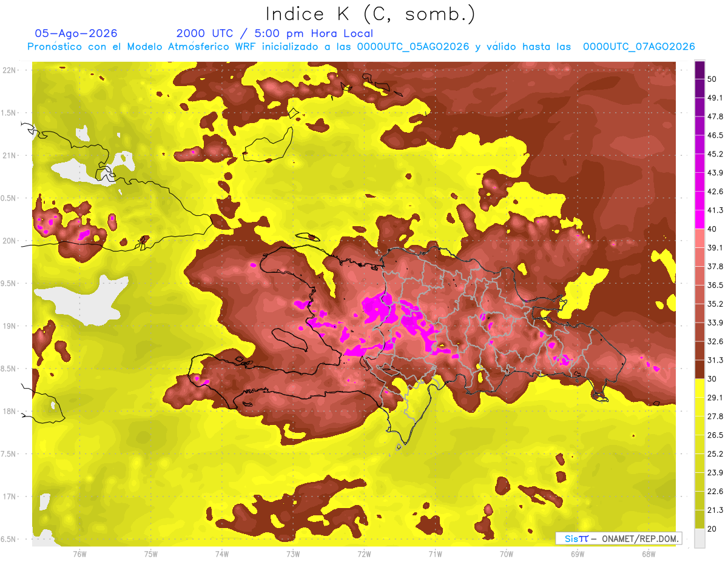Click the dark brown color bar segment between 30 and 31.3

tap(699, 369)
